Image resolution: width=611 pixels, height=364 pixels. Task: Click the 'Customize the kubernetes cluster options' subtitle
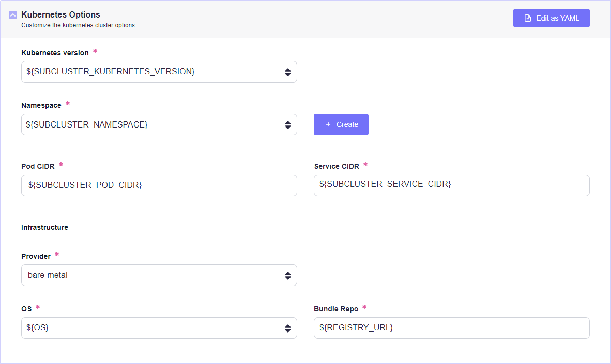click(78, 25)
